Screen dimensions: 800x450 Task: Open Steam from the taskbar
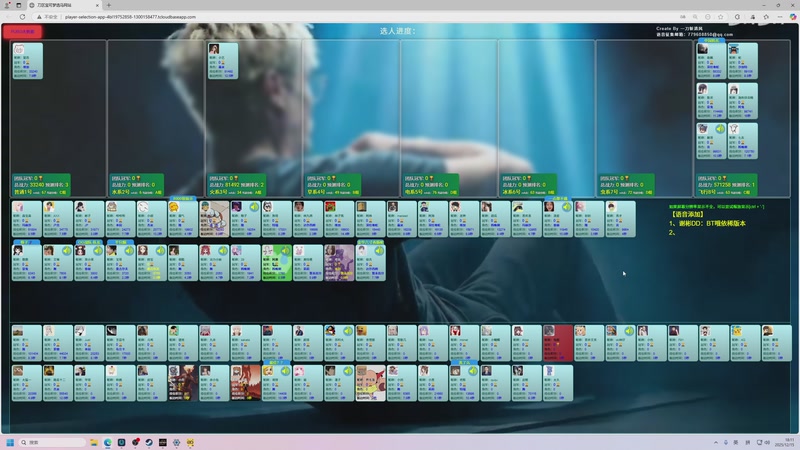(x=149, y=442)
